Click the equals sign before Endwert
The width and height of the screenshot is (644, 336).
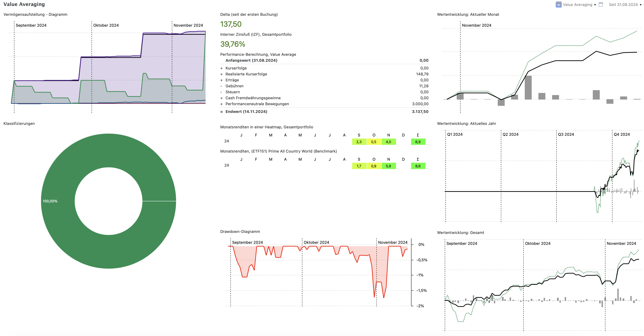pos(221,112)
